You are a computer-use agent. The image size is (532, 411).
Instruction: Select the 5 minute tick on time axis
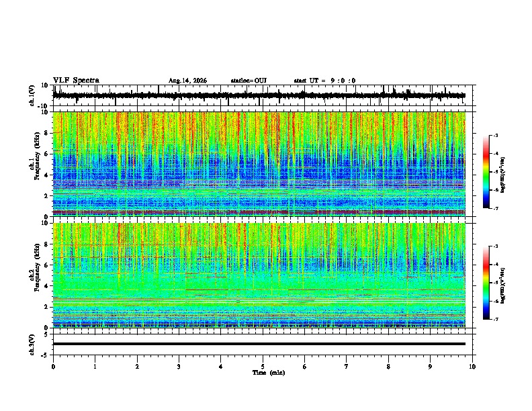263,367
